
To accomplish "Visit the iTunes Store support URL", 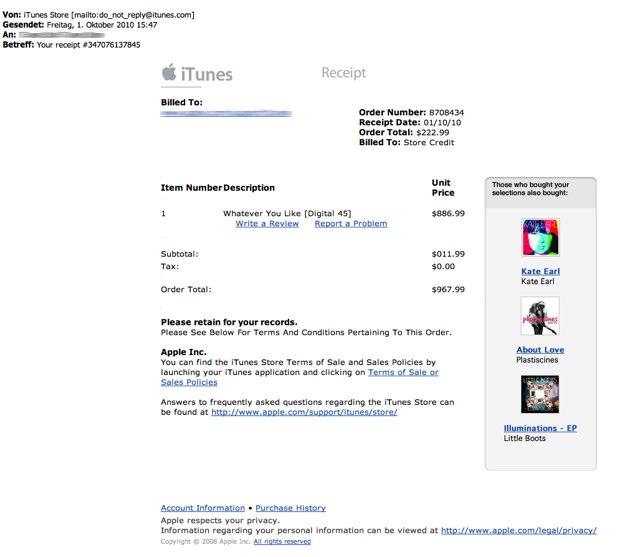I will coord(304,411).
